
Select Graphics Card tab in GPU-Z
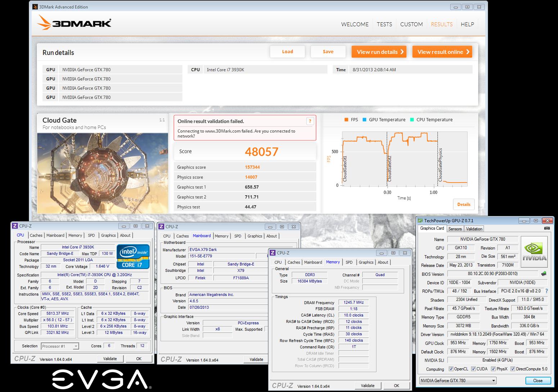432,228
